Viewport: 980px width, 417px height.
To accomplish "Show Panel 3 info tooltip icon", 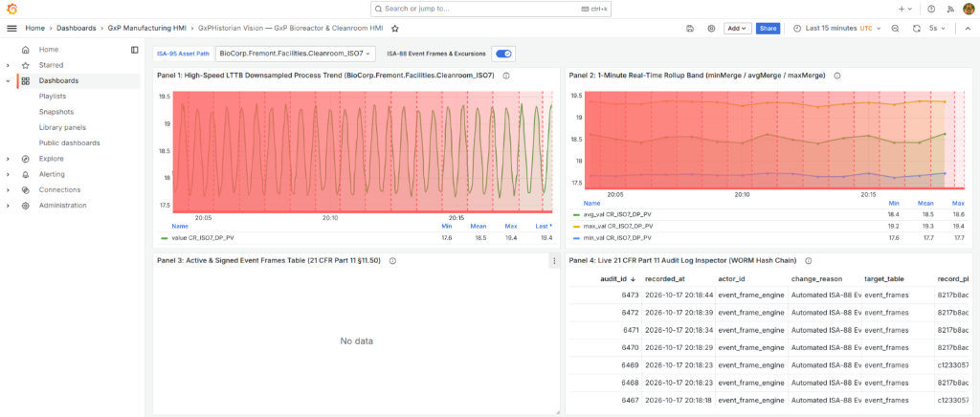I will [392, 261].
